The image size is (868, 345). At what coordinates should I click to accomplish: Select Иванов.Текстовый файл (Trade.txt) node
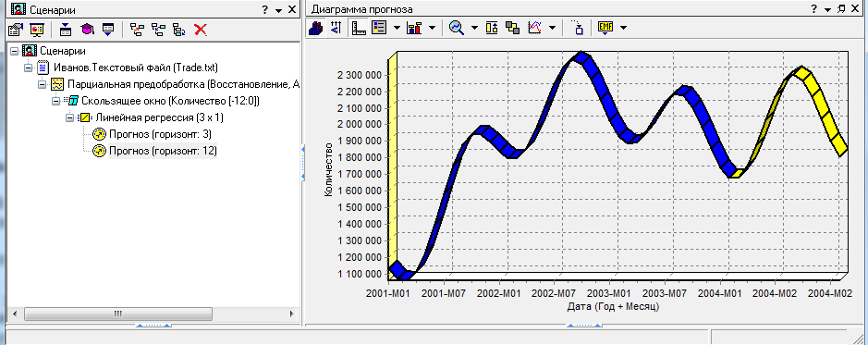coord(136,68)
